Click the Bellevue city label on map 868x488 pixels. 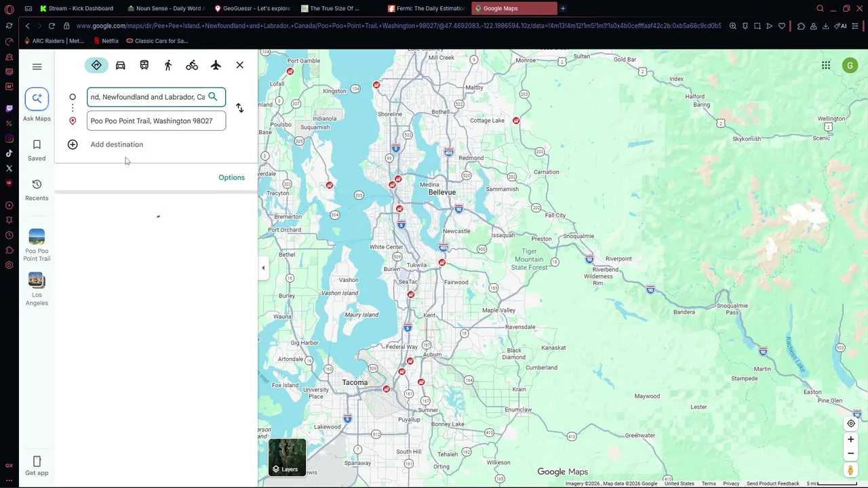(x=442, y=192)
